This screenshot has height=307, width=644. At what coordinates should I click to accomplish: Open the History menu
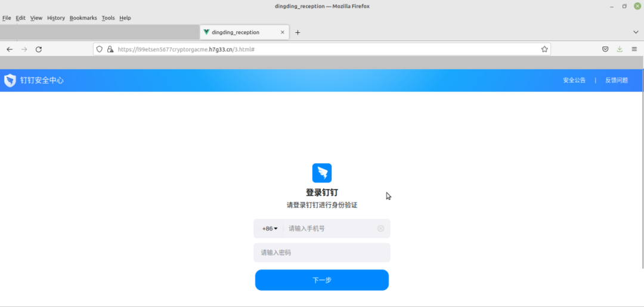(56, 18)
